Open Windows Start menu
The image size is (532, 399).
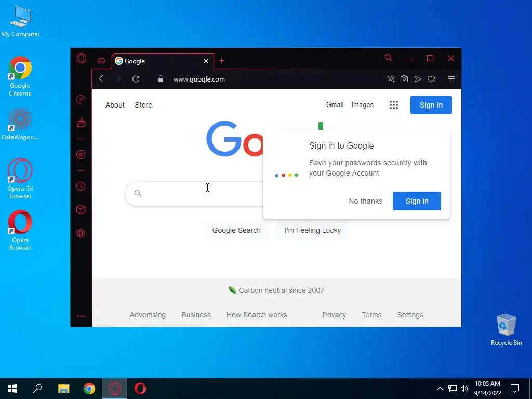[12, 389]
